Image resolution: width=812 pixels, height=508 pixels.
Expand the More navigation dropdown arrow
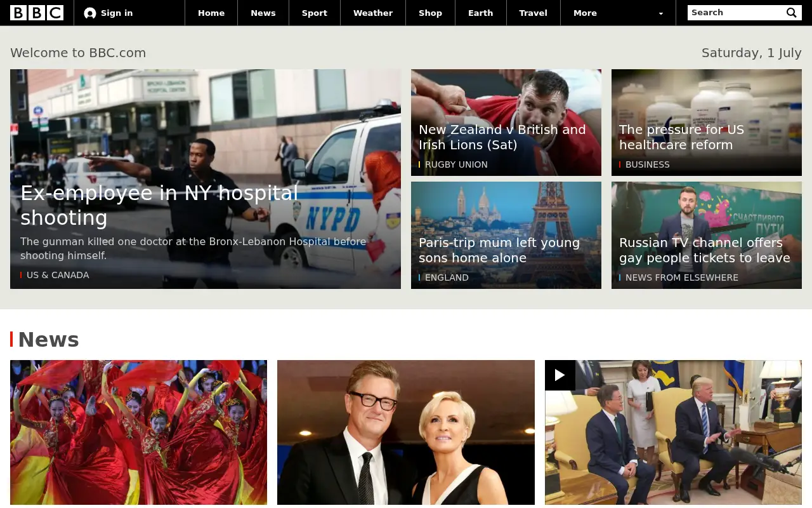(661, 13)
